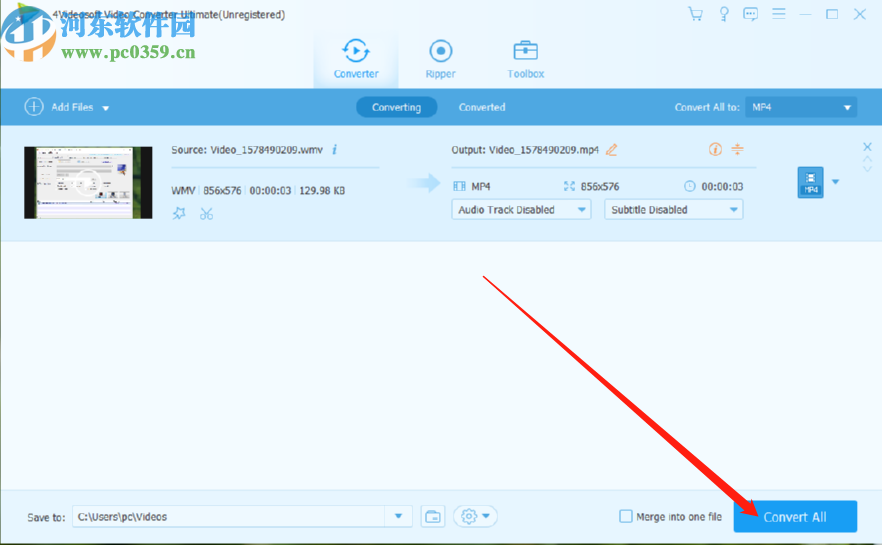
Task: Play the video thumbnail preview
Action: 88,182
